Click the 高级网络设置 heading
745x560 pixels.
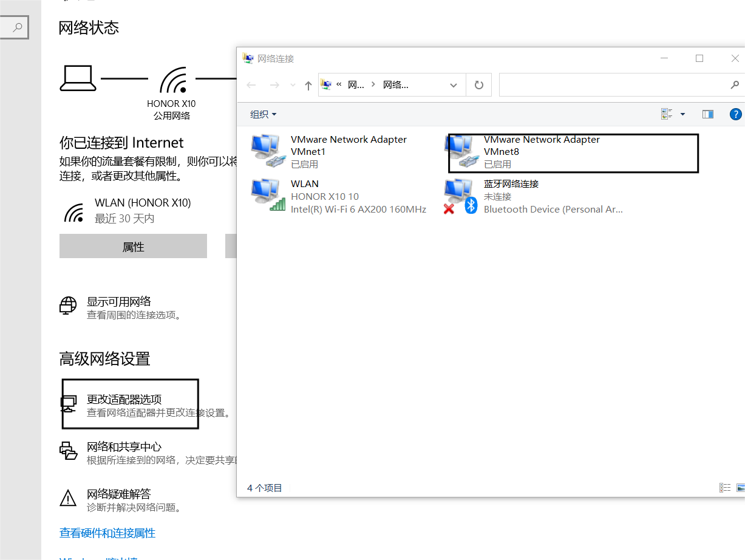pos(104,359)
